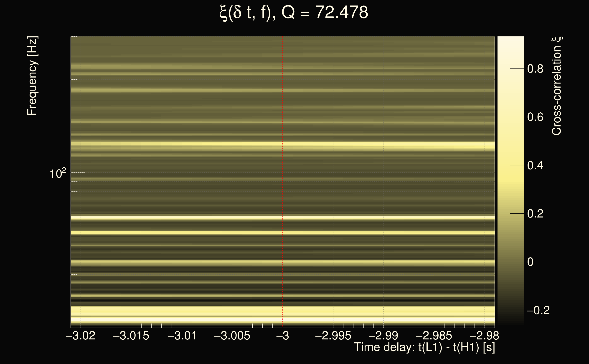
Task: Click the Time delay t(L1) - t(H1) axis label
Action: click(x=424, y=347)
